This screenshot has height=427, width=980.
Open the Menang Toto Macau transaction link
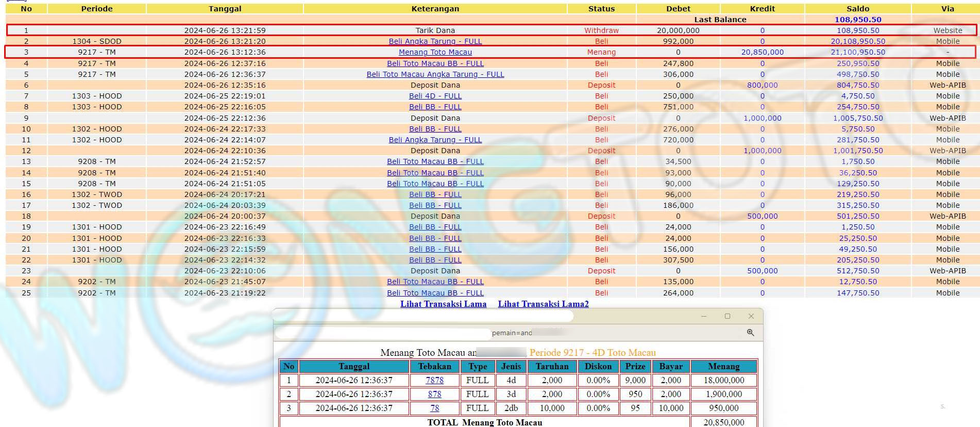coord(435,52)
